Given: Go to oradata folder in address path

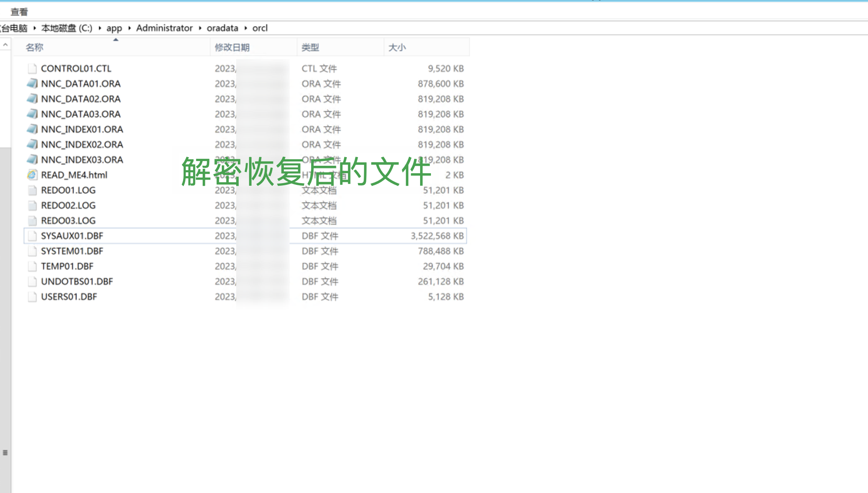Looking at the screenshot, I should tap(222, 28).
